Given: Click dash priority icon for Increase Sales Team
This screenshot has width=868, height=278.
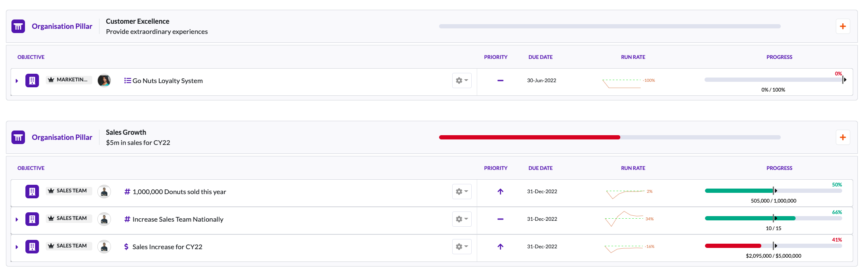Looking at the screenshot, I should 500,219.
